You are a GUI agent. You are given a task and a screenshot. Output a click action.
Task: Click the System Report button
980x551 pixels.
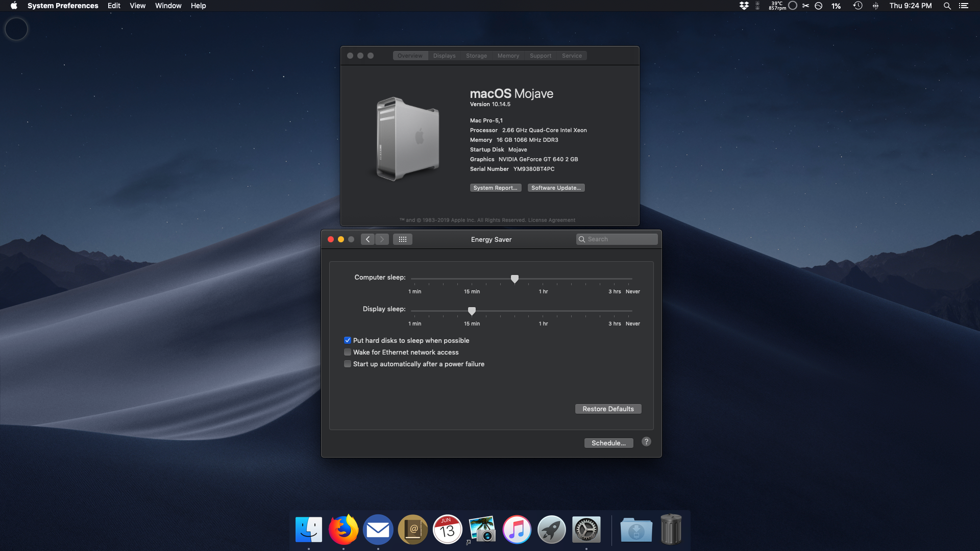[495, 188]
